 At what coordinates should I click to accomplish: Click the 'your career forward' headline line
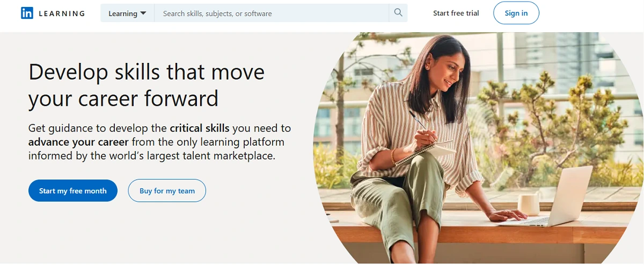(123, 99)
